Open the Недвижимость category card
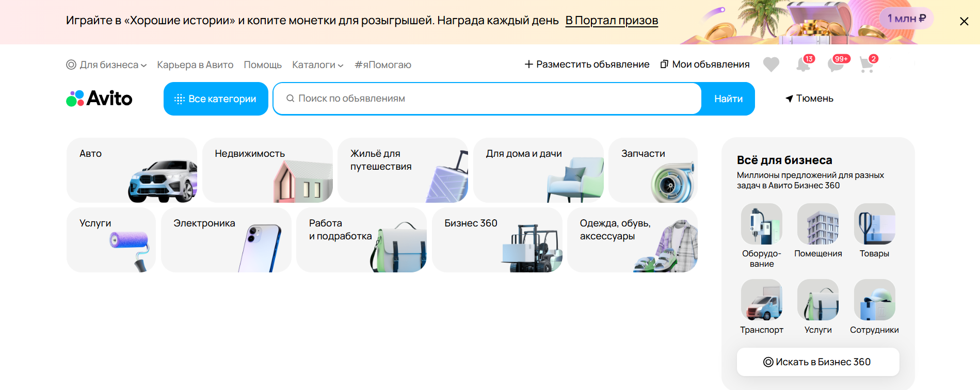Image resolution: width=980 pixels, height=390 pixels. [x=267, y=170]
